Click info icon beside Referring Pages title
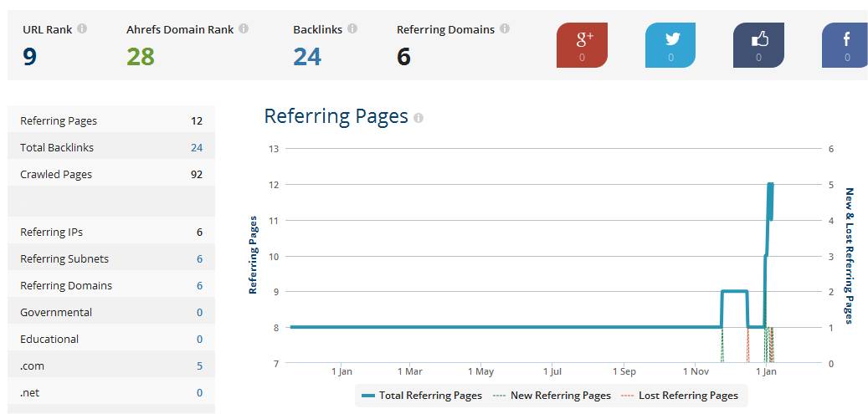 tap(419, 118)
